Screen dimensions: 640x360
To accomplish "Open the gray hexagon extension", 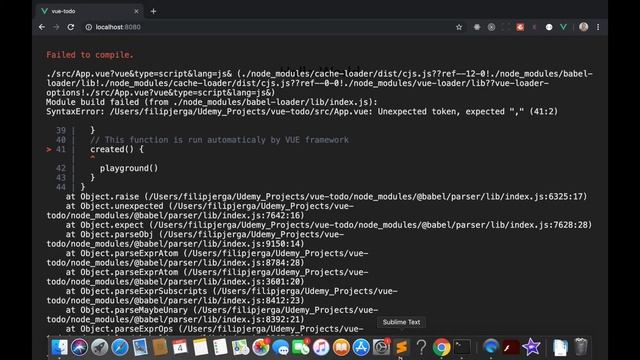I will coord(477,27).
